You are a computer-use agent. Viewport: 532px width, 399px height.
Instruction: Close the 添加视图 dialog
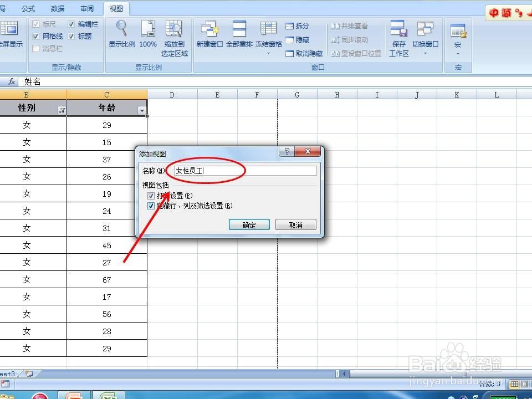pos(308,151)
